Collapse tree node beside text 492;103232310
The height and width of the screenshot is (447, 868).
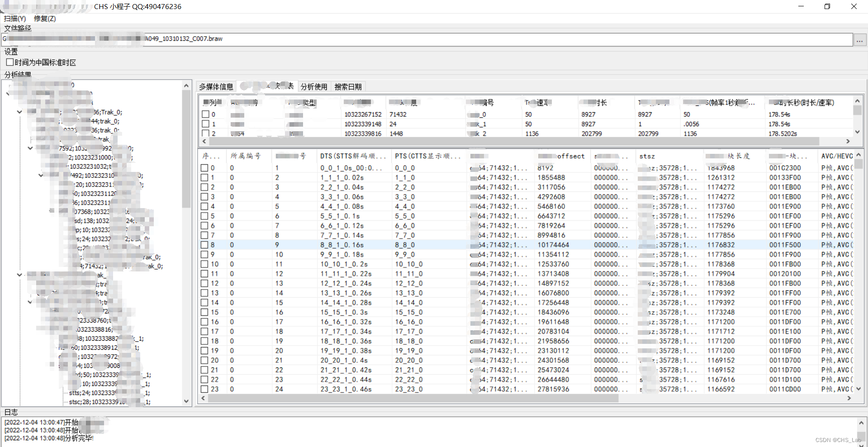41,175
